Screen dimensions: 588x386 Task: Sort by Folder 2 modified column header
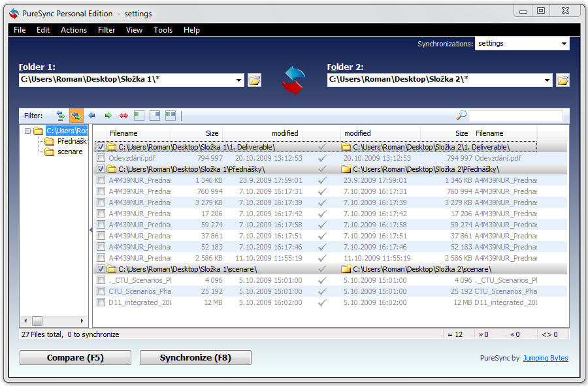click(x=380, y=133)
